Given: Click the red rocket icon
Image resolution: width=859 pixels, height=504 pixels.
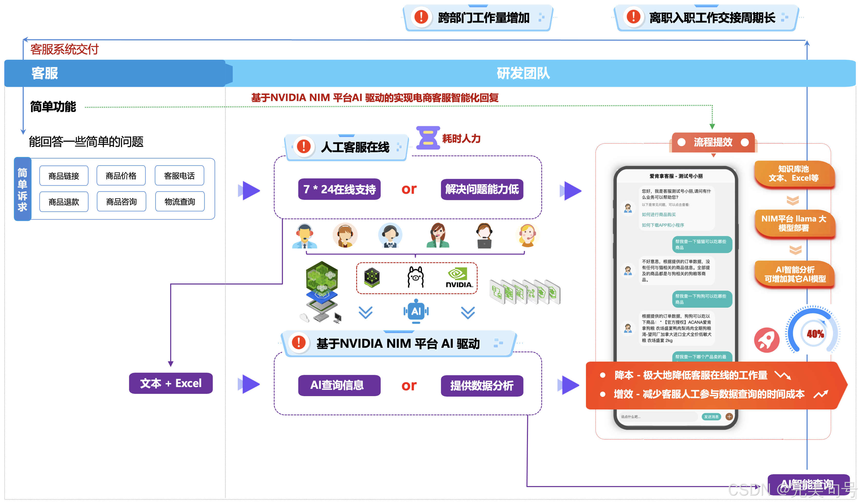Looking at the screenshot, I should (x=767, y=340).
